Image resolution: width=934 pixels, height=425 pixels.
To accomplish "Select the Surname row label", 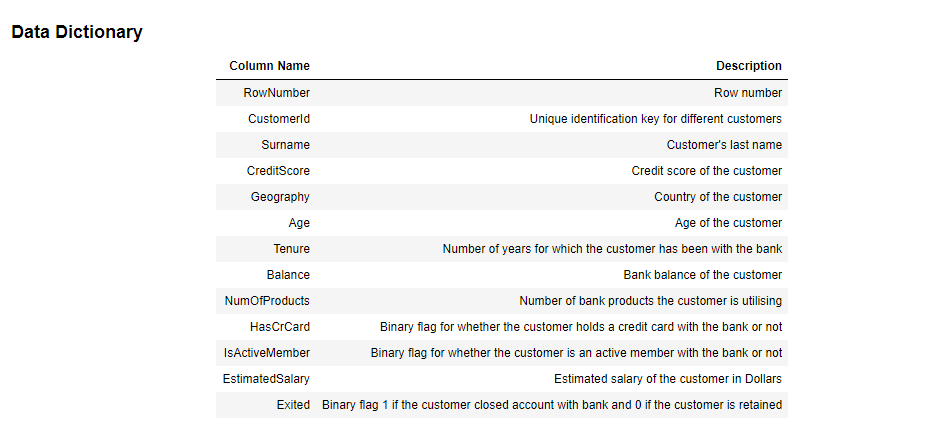I will [285, 145].
